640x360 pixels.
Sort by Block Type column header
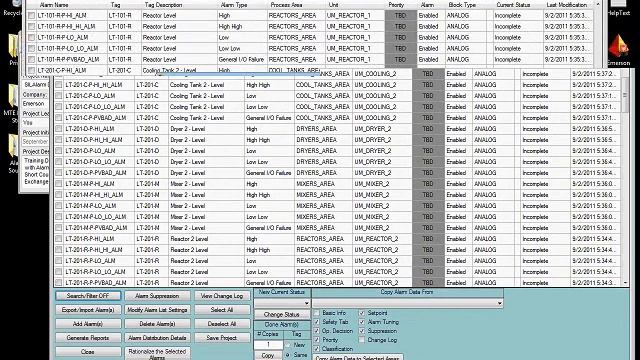pos(462,5)
